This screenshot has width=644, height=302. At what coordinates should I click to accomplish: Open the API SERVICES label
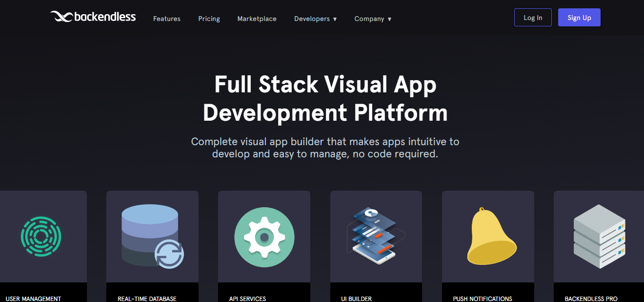(247, 299)
